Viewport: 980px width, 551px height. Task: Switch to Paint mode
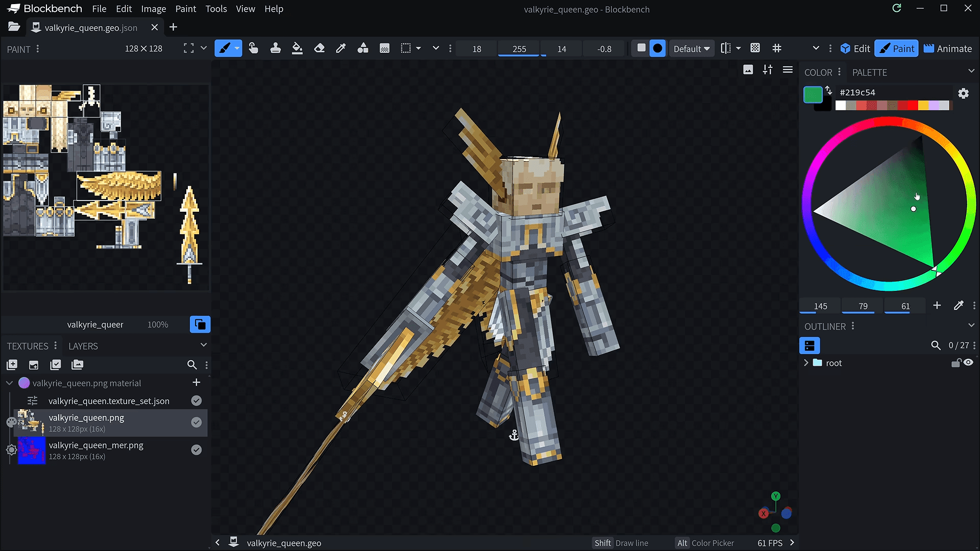click(897, 48)
